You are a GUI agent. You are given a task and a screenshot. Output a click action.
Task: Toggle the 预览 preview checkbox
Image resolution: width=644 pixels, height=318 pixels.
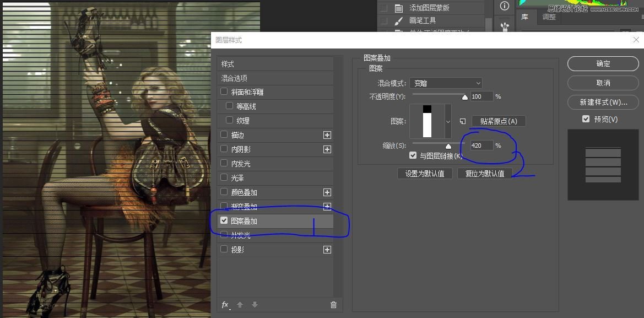tap(586, 118)
